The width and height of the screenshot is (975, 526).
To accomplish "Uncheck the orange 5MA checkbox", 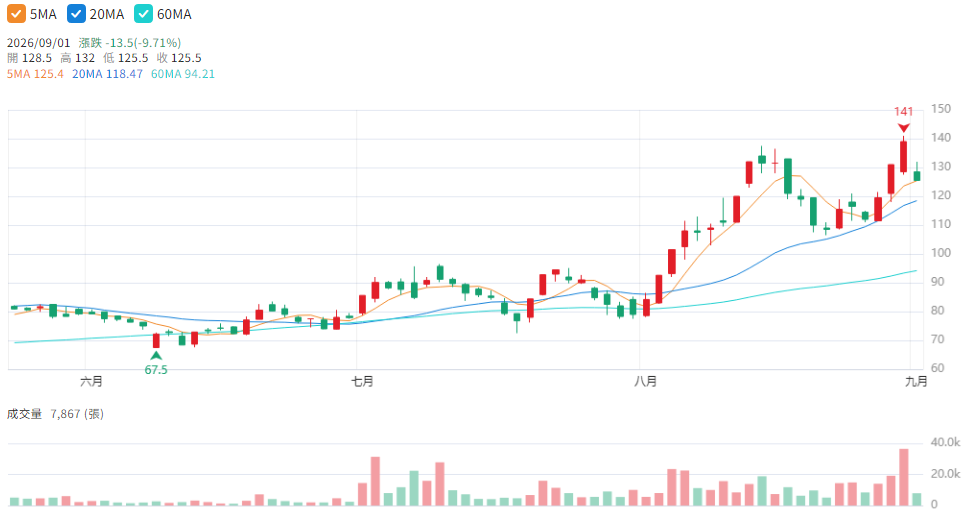I will pos(16,14).
